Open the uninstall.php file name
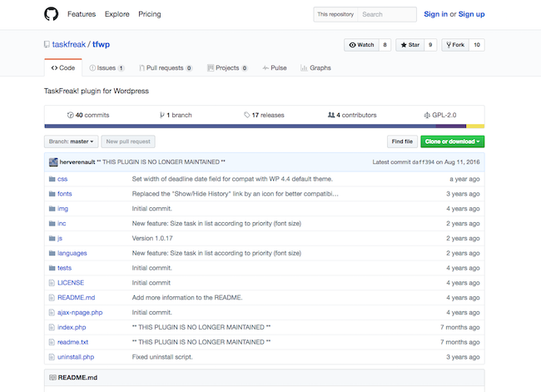541x392 pixels. (76, 357)
